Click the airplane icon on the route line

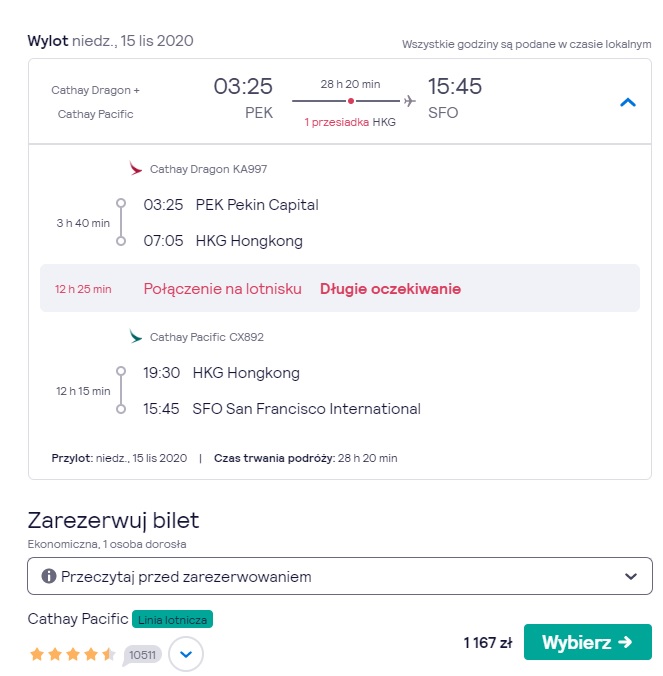click(x=409, y=101)
